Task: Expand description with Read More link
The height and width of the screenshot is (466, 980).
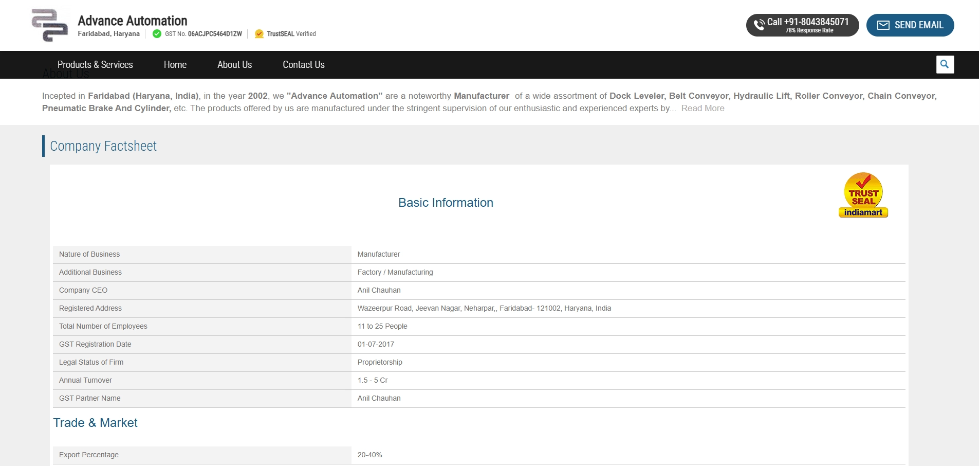Action: 702,109
